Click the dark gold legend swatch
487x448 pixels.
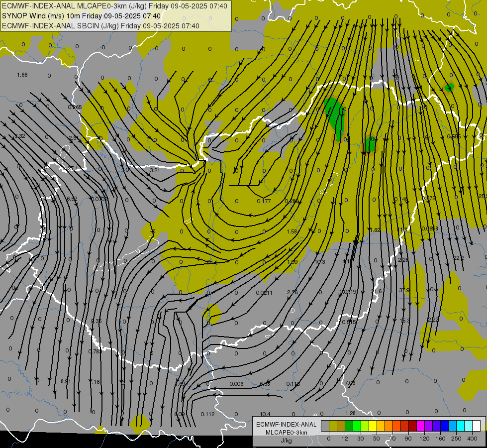341,426
